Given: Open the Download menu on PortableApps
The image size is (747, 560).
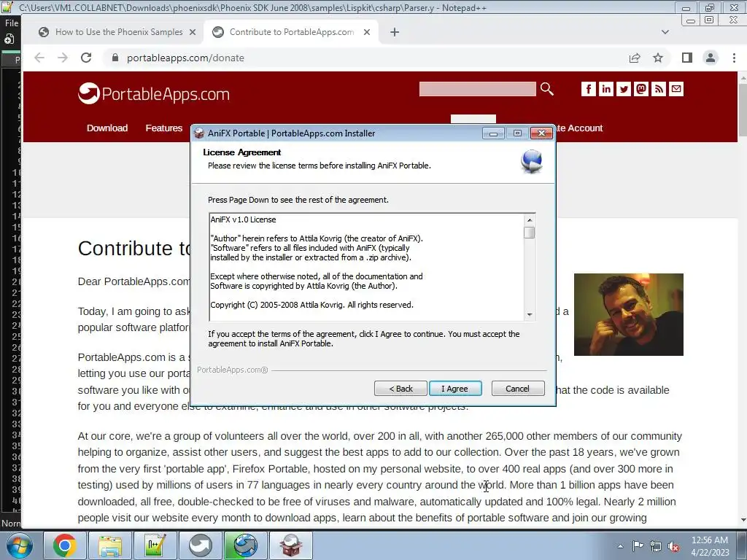Looking at the screenshot, I should (107, 128).
